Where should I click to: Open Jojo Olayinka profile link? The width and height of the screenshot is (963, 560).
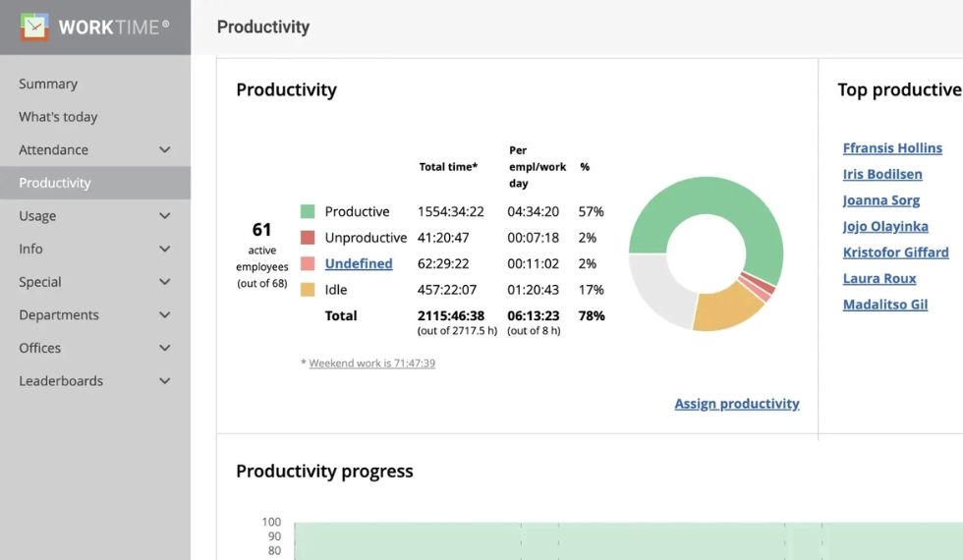click(x=885, y=227)
